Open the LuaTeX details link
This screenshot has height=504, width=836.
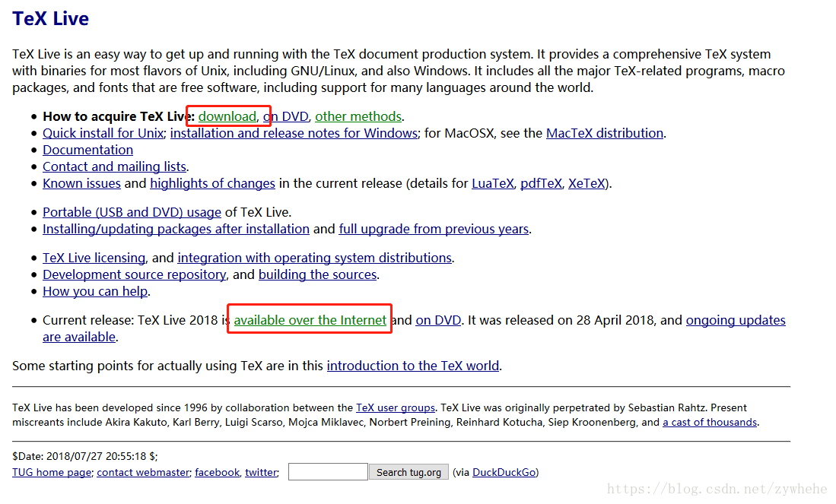coord(493,183)
